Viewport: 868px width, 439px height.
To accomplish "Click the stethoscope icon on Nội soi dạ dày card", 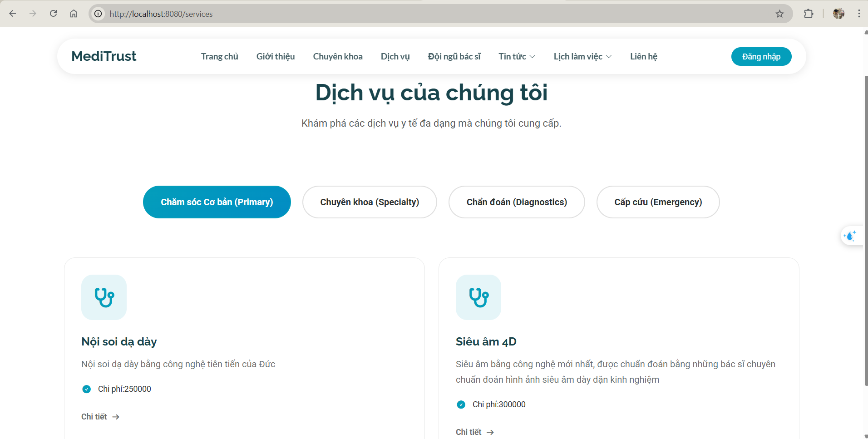I will 104,297.
